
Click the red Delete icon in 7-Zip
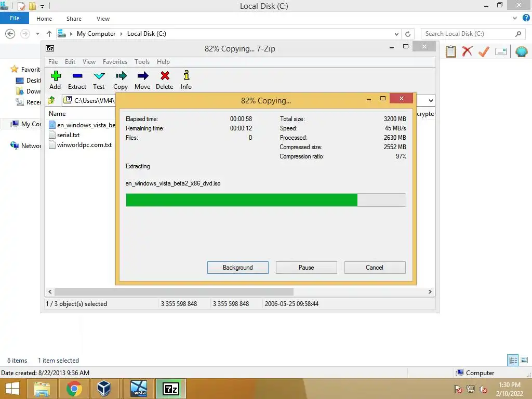click(x=165, y=76)
